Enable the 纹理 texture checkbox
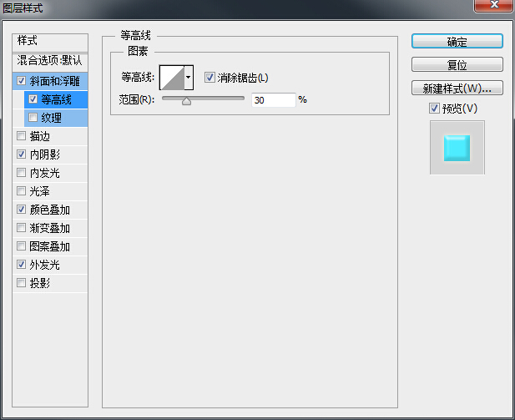This screenshot has height=420, width=515. (x=33, y=118)
